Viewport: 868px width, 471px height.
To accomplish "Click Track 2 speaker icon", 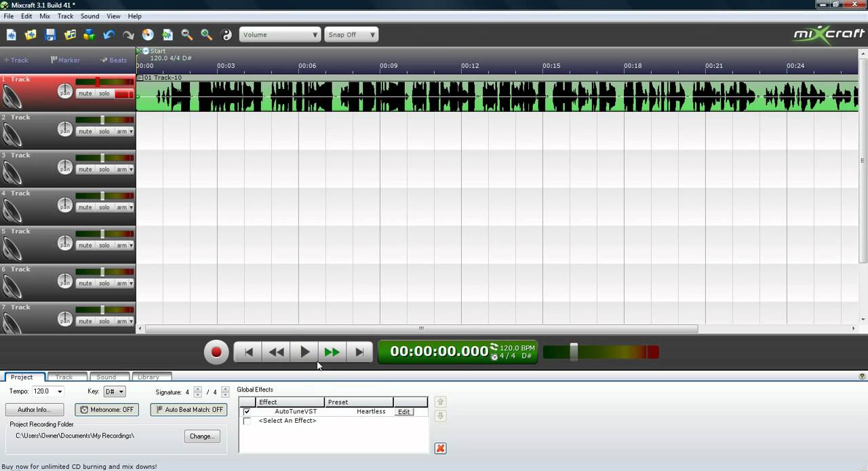I will (x=12, y=135).
